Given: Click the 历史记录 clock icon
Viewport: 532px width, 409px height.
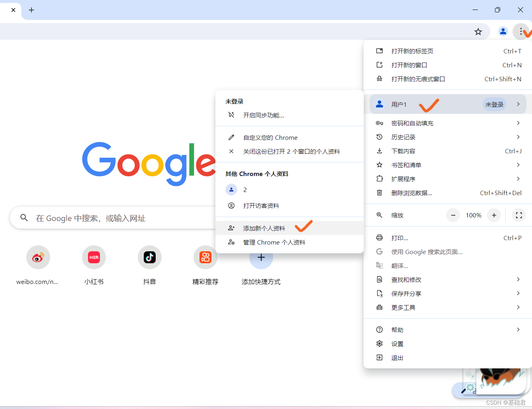Looking at the screenshot, I should point(379,137).
